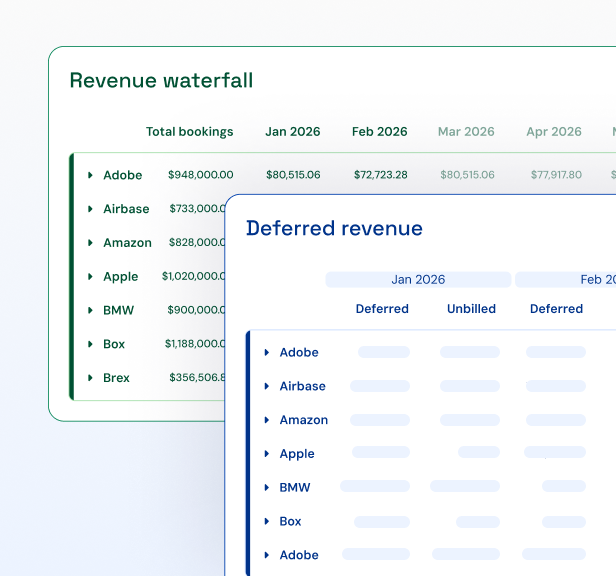Expand BMW row in Deferred revenue

click(267, 487)
